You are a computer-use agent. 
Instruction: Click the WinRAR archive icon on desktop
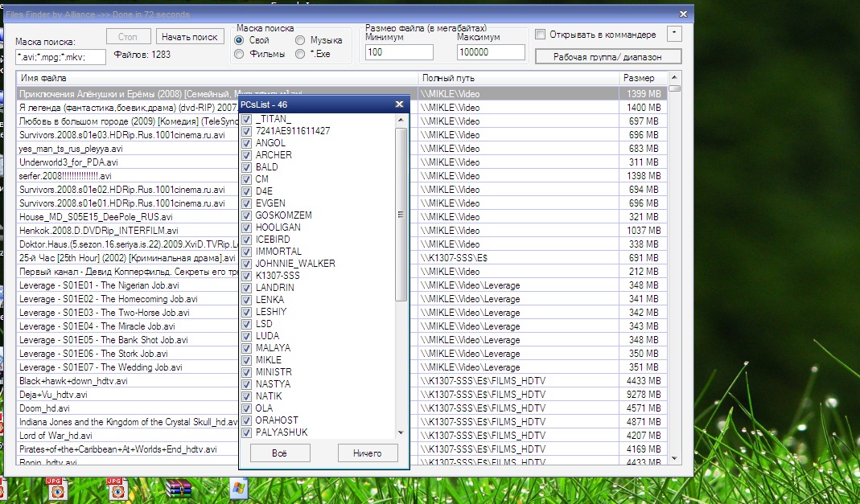click(x=178, y=489)
